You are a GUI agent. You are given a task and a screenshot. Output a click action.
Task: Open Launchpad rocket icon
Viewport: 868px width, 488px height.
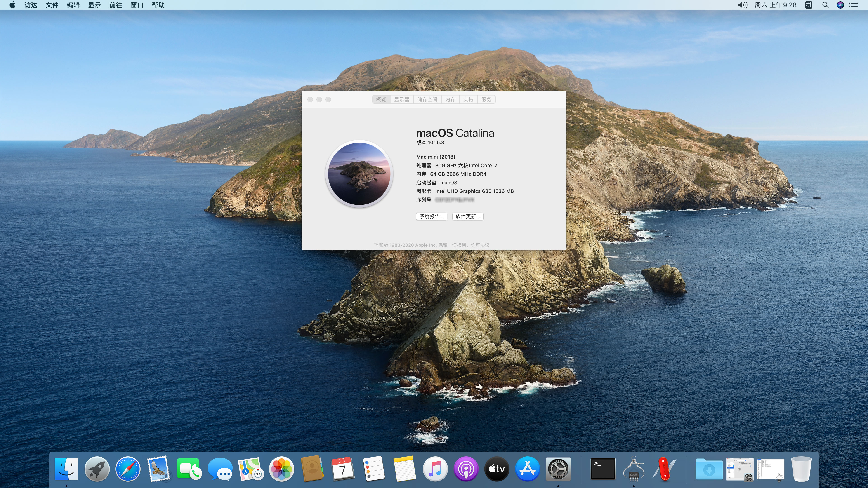97,469
